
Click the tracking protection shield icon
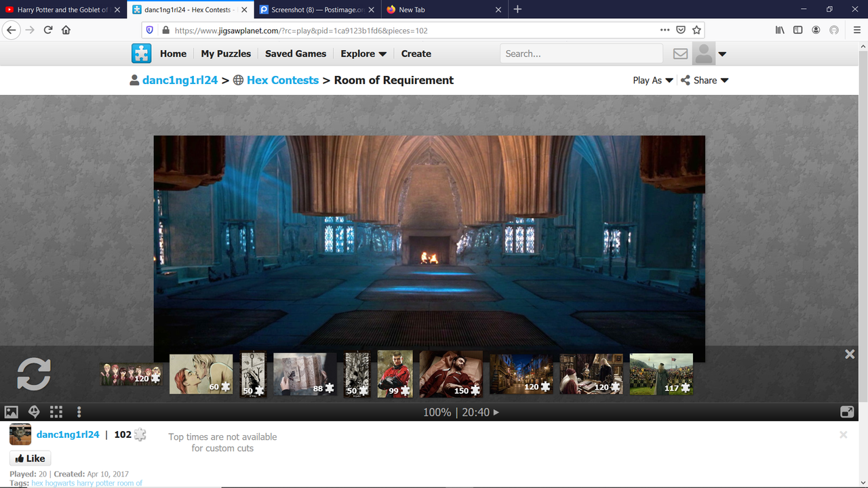pyautogui.click(x=150, y=30)
